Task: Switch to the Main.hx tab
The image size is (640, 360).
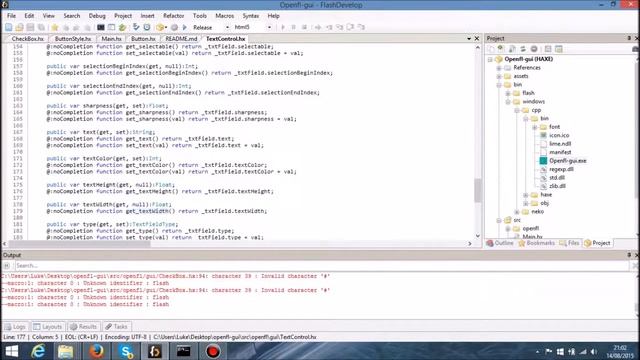Action: (x=111, y=39)
